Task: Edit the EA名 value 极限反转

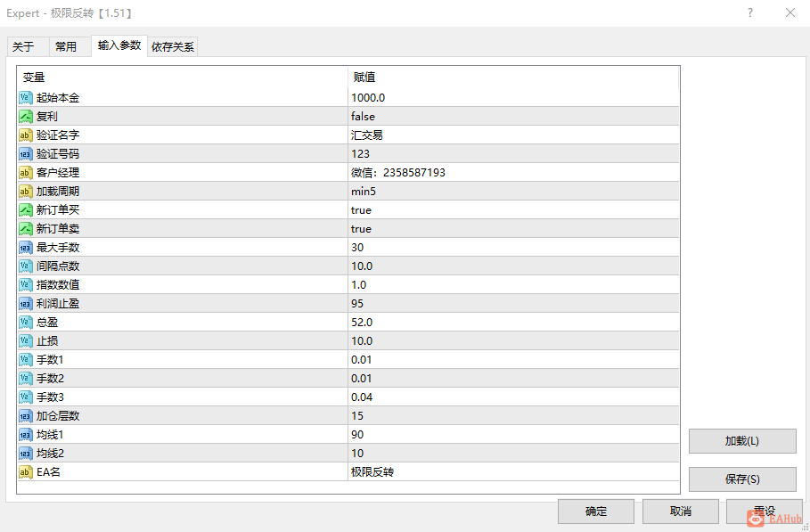Action: point(513,472)
